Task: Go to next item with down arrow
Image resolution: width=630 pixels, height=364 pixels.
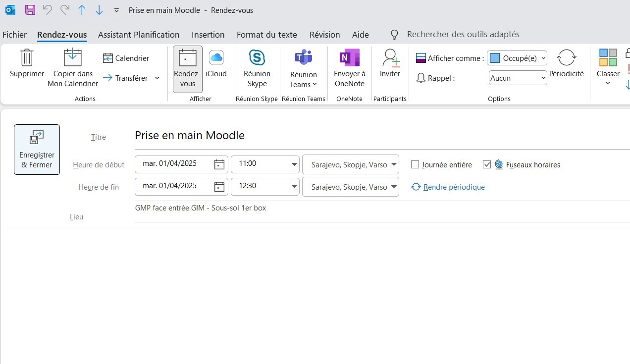Action: point(99,10)
